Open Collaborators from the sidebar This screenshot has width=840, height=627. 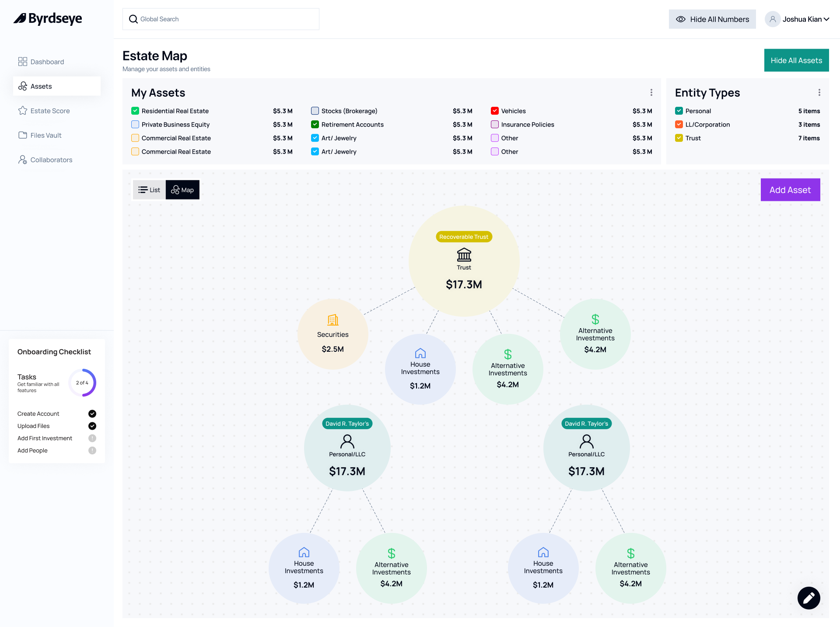(x=57, y=160)
